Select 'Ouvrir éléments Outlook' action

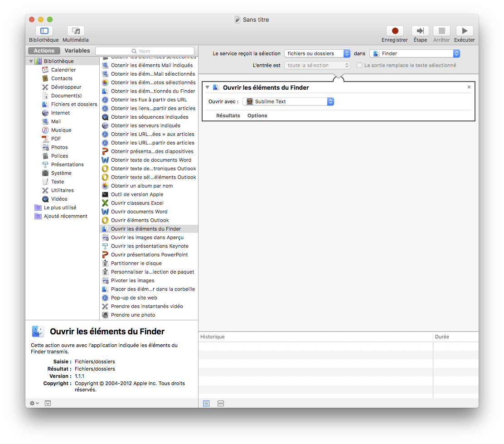[149, 220]
